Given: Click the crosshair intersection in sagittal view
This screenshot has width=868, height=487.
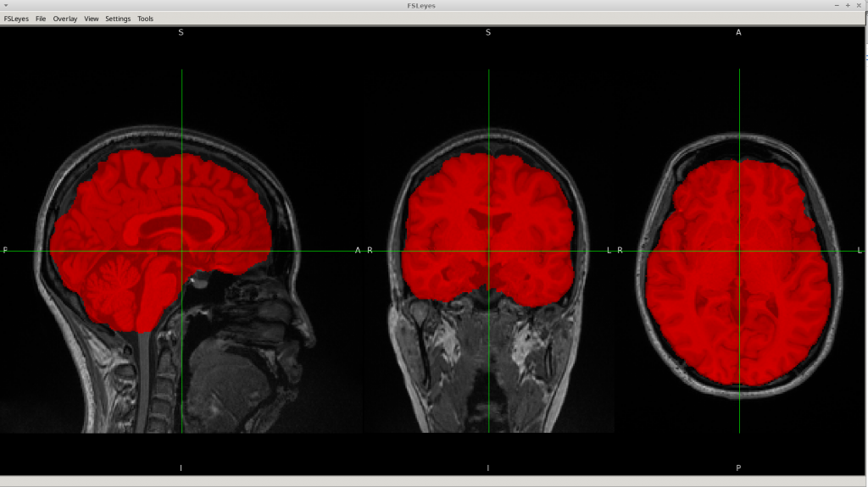Looking at the screenshot, I should tap(181, 252).
